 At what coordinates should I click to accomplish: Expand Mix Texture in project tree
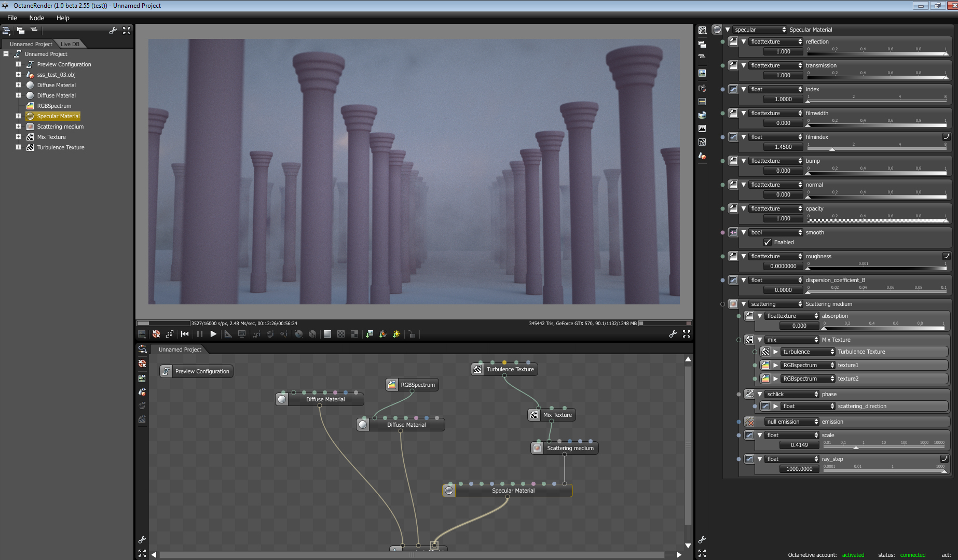tap(18, 137)
